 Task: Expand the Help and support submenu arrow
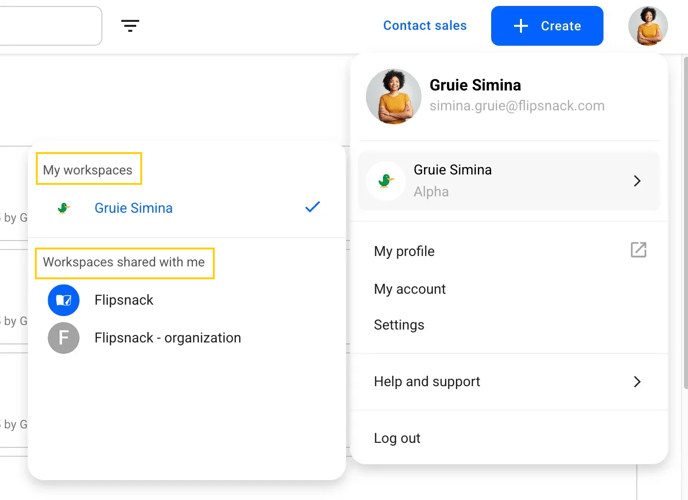[x=637, y=382]
